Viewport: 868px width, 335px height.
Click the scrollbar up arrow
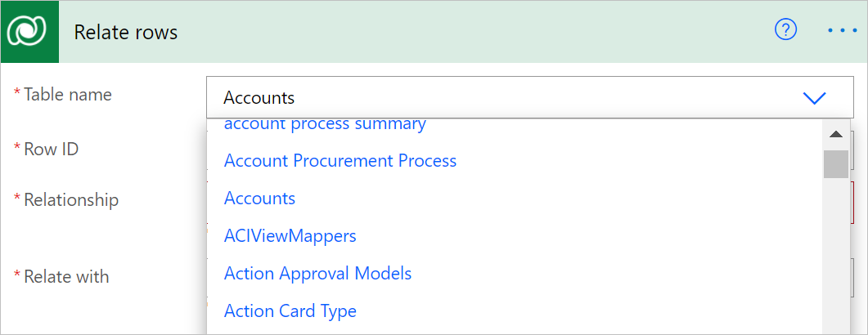pyautogui.click(x=835, y=134)
